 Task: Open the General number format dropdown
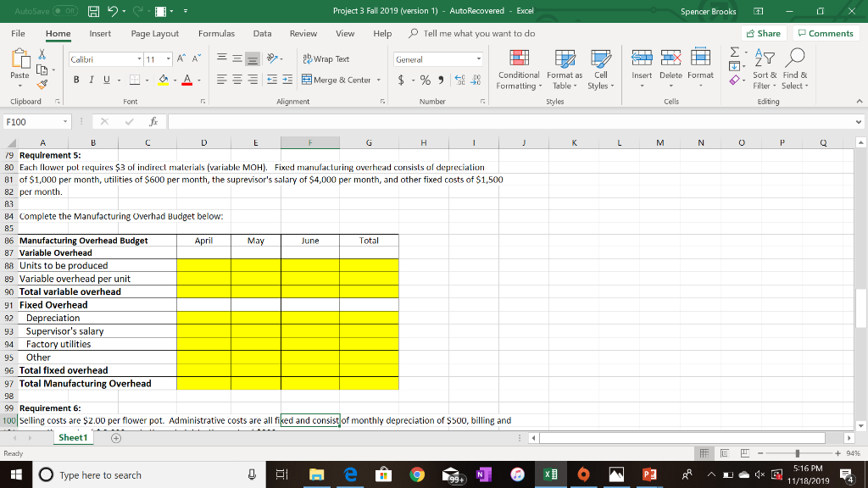pos(479,59)
